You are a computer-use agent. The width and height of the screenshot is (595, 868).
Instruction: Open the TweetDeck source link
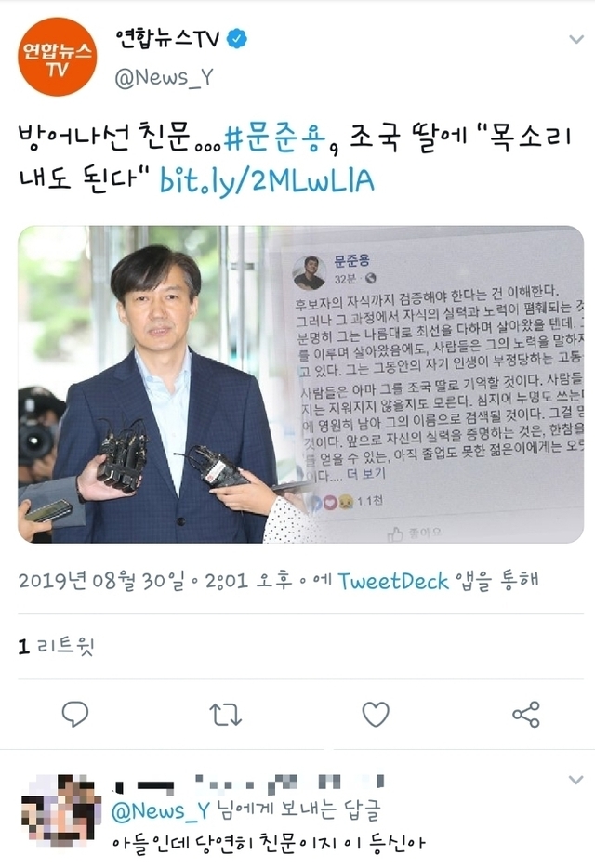click(392, 581)
